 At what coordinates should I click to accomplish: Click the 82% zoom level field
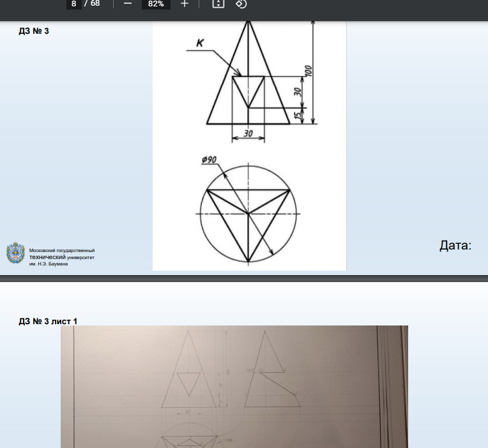tap(156, 4)
